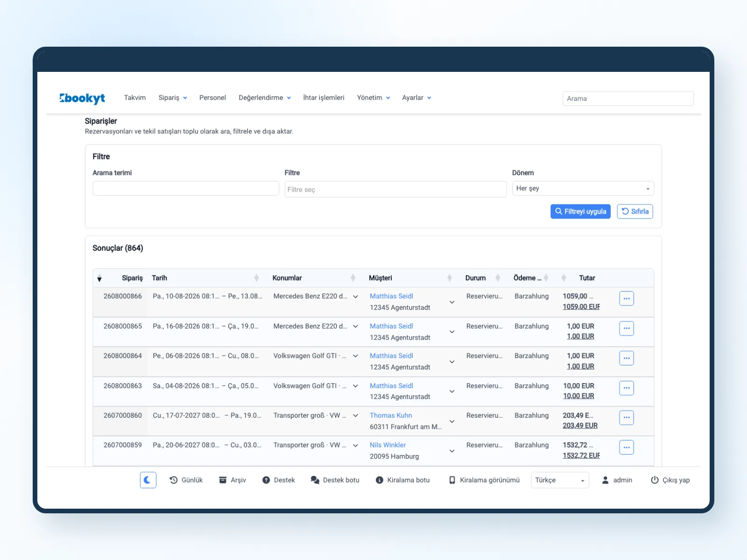Go to Takvim calendar

pyautogui.click(x=135, y=98)
